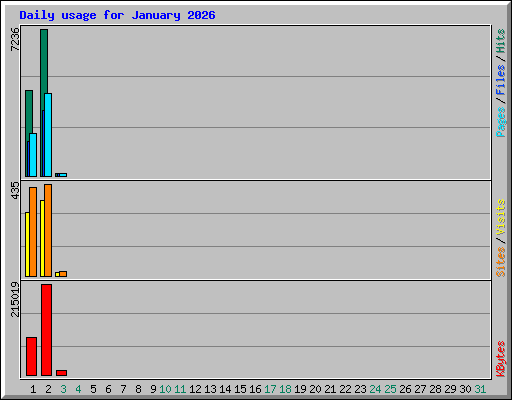Click green day label 17 on the x-axis

pyautogui.click(x=270, y=389)
